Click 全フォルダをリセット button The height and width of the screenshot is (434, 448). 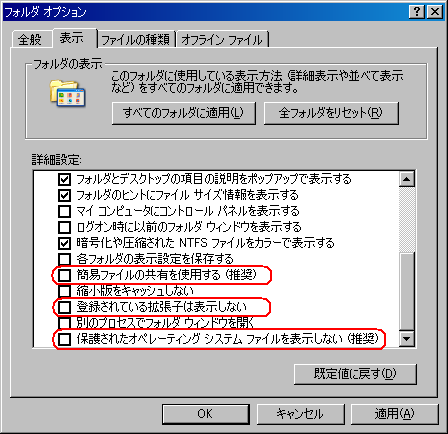[331, 113]
